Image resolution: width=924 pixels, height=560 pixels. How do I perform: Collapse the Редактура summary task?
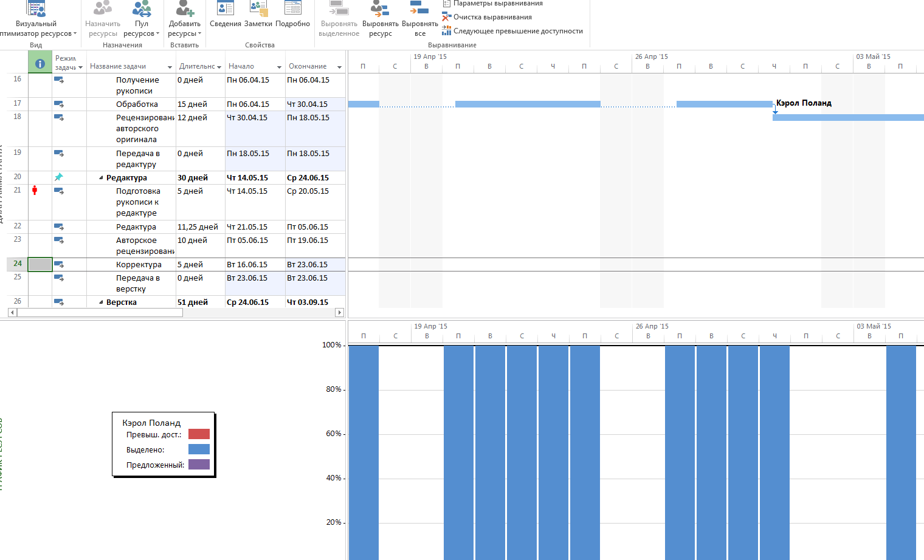point(101,178)
